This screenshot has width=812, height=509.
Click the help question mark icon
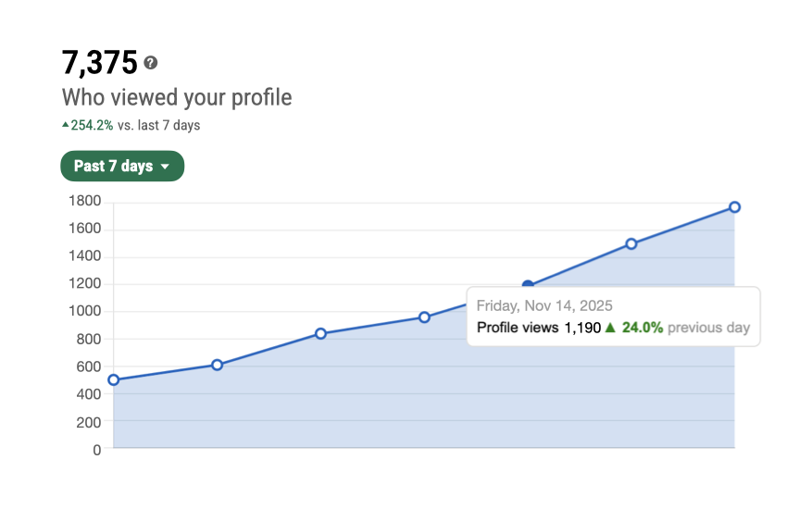pyautogui.click(x=151, y=63)
